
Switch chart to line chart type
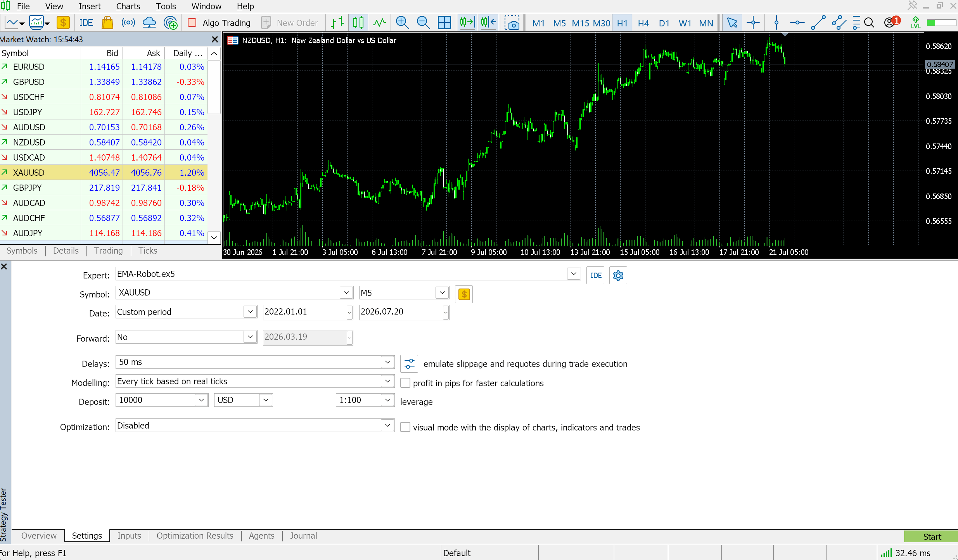[379, 23]
